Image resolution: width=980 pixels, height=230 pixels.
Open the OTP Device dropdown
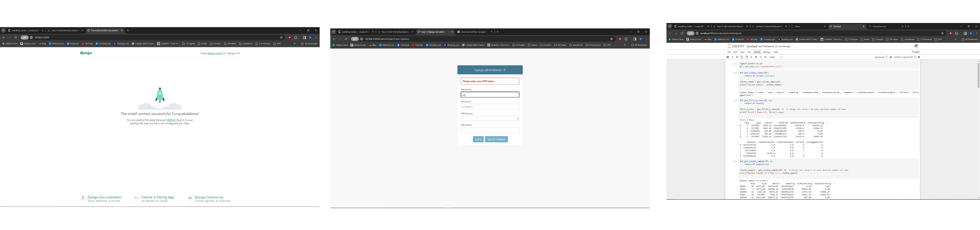[490, 118]
